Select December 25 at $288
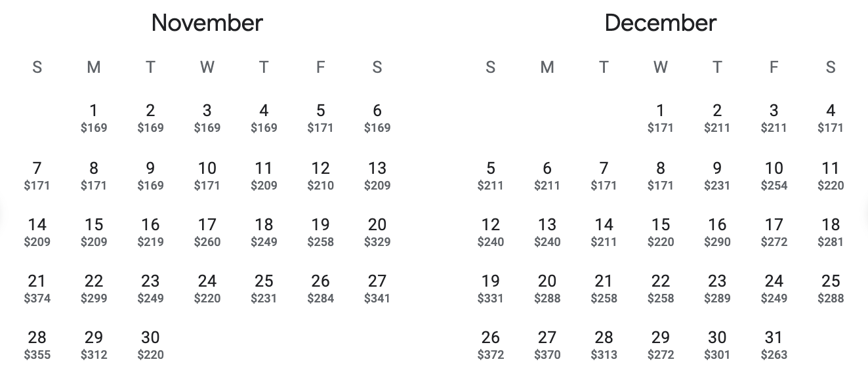 click(x=831, y=289)
